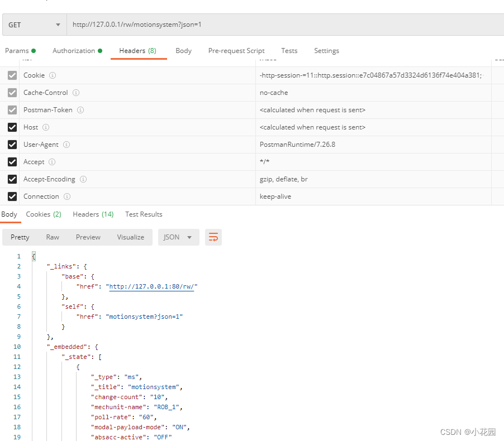Screen dimensions: 504x441
Task: Open the response Headers (14) tab
Action: [x=93, y=214]
